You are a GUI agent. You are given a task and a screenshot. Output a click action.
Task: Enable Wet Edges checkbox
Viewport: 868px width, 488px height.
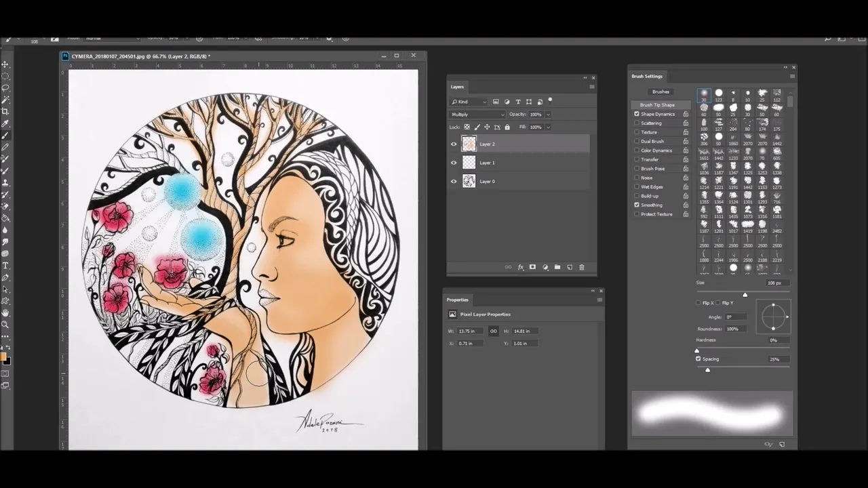pyautogui.click(x=637, y=186)
